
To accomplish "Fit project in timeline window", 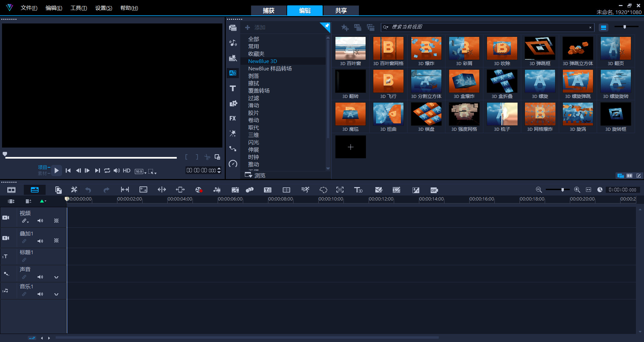I will coord(588,190).
